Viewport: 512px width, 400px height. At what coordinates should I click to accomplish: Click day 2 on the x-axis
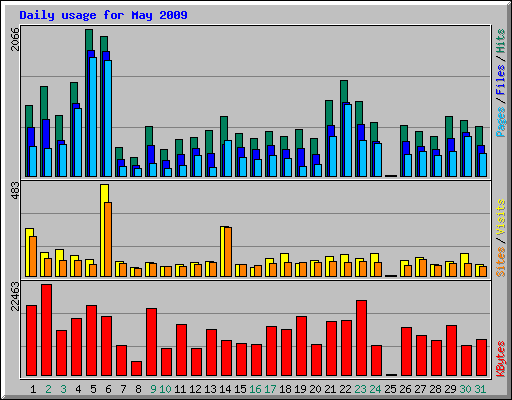(48, 389)
